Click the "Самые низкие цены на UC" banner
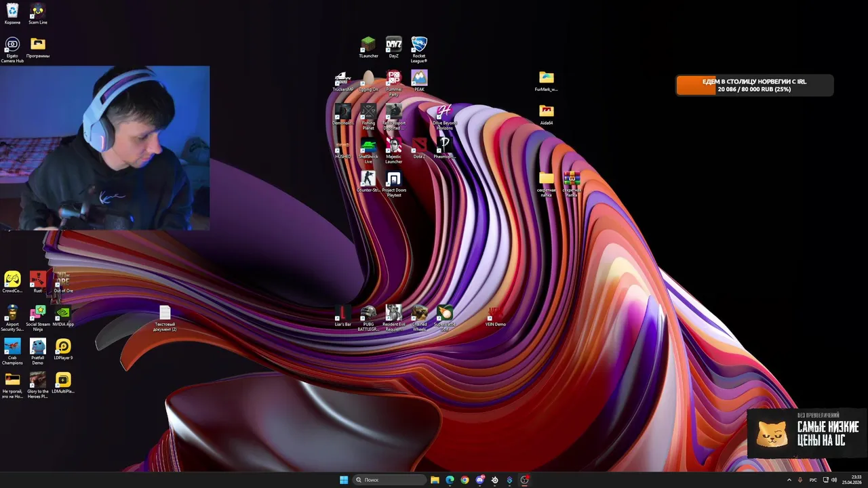Image resolution: width=868 pixels, height=488 pixels. (x=807, y=433)
